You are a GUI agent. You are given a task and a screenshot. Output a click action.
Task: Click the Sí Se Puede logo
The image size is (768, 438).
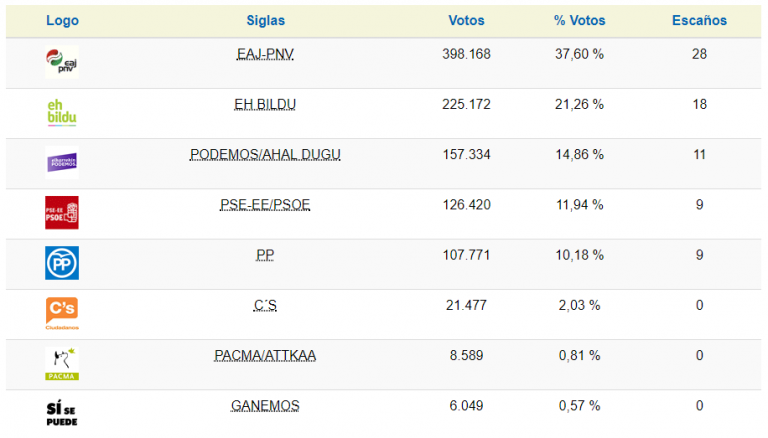pyautogui.click(x=62, y=414)
